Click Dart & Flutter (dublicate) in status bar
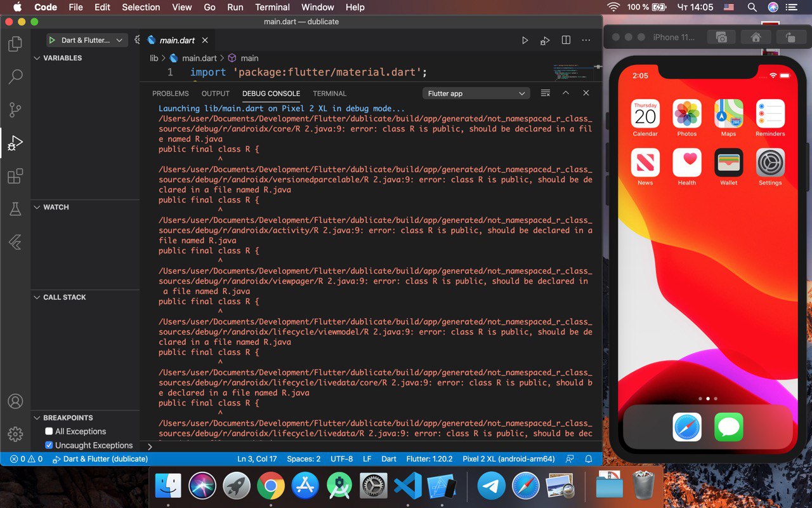The width and height of the screenshot is (812, 508). 100,458
